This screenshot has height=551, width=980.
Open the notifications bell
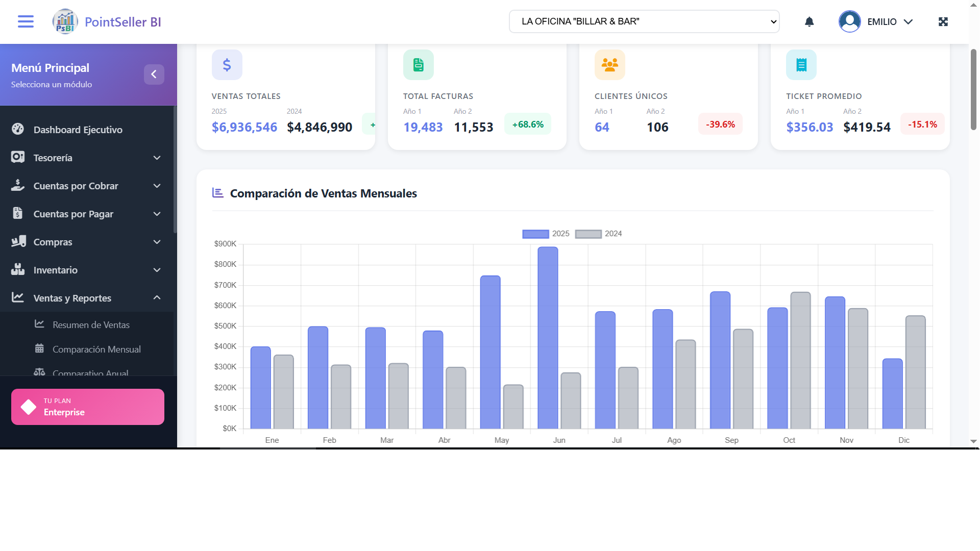(x=809, y=21)
